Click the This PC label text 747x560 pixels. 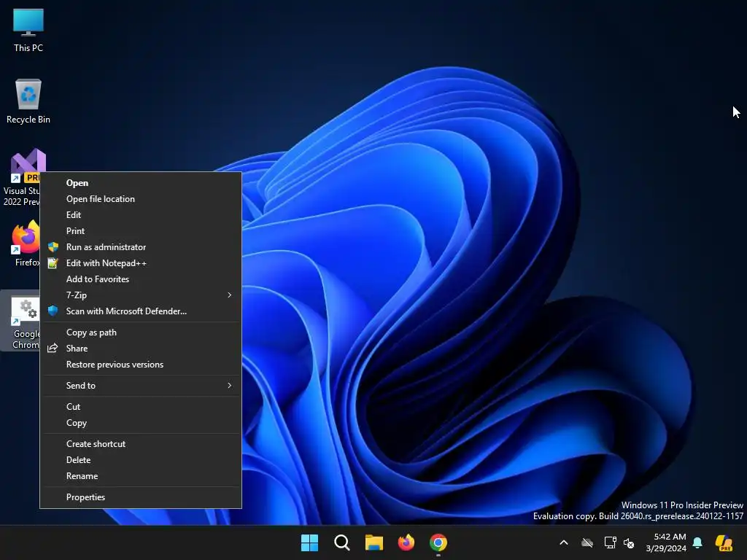(28, 48)
